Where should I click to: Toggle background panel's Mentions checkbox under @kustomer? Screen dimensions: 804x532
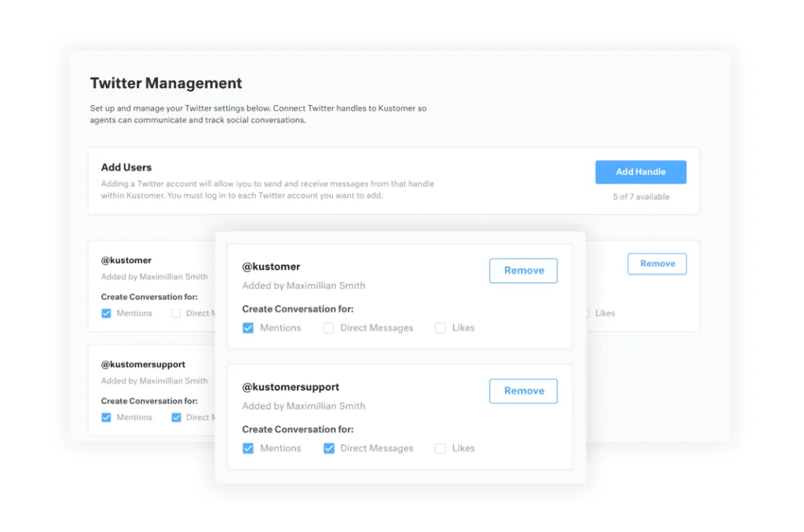pyautogui.click(x=106, y=313)
